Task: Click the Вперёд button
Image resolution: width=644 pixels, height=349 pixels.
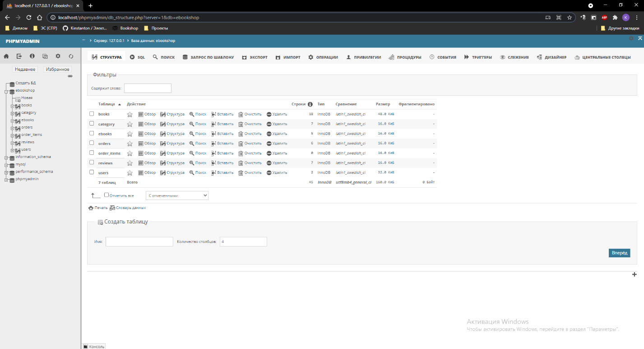Action: (619, 253)
